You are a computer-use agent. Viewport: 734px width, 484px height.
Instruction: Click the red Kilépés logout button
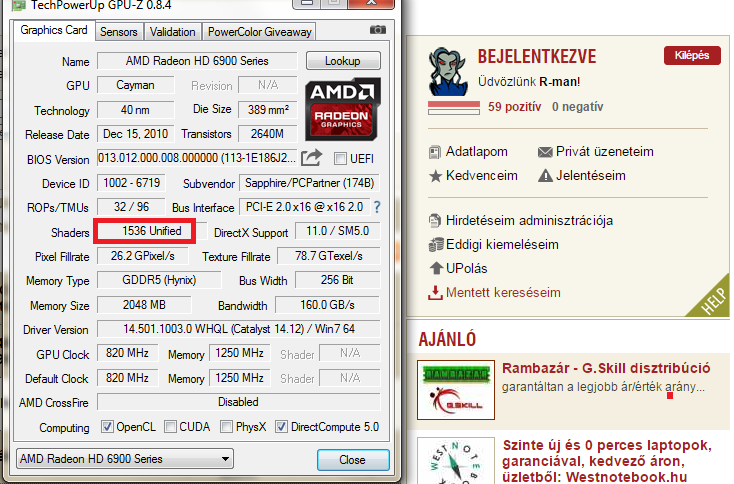click(692, 55)
